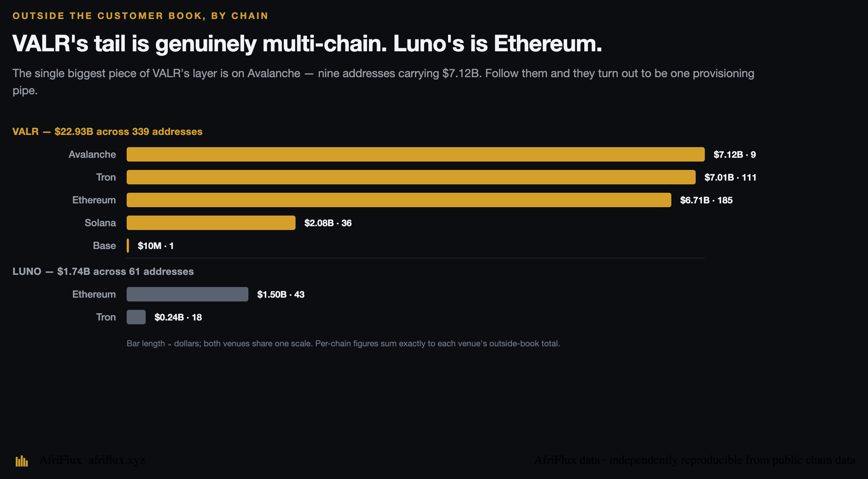The image size is (868, 479).
Task: Click the $1.50B · 43 Luno label
Action: pos(280,295)
